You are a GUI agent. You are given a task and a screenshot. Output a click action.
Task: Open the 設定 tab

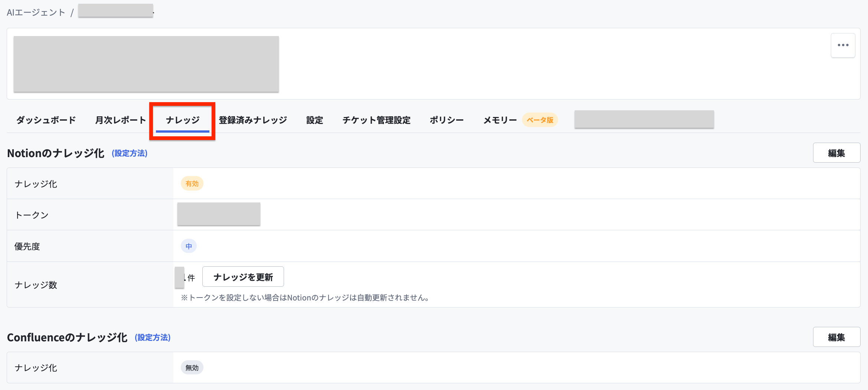[314, 120]
